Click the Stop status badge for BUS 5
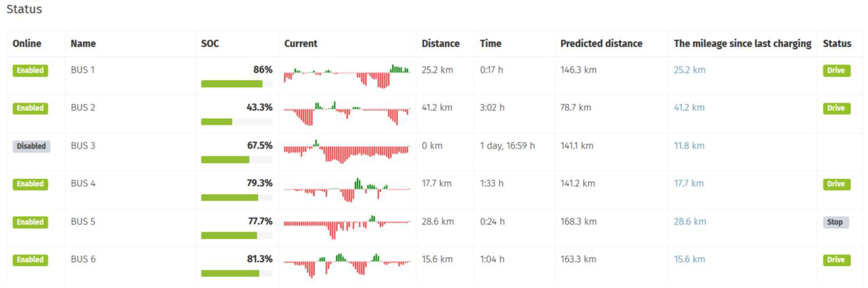Screen dimensions: 868x288 (x=835, y=222)
